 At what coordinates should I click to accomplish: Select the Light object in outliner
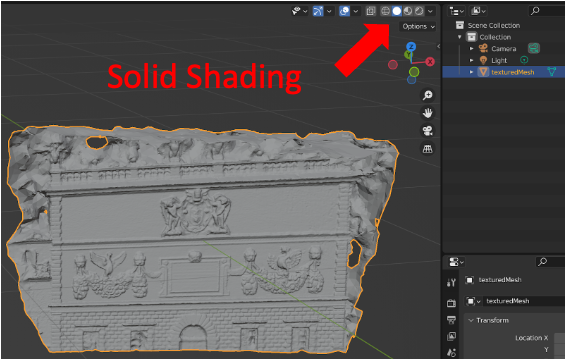tap(499, 60)
